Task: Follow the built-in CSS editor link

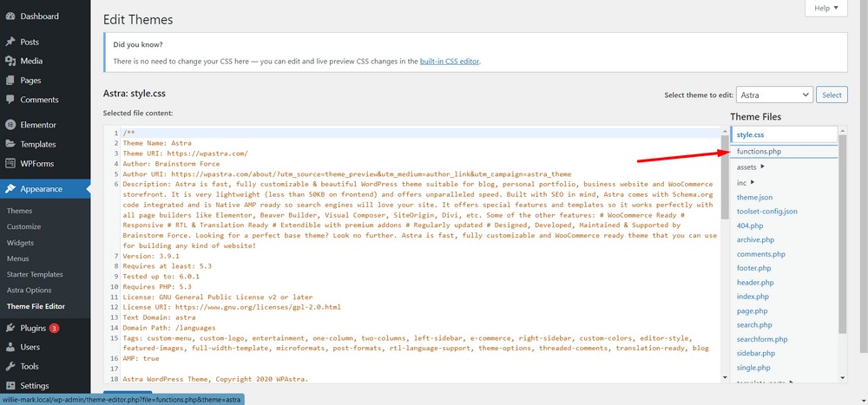Action: coord(450,62)
